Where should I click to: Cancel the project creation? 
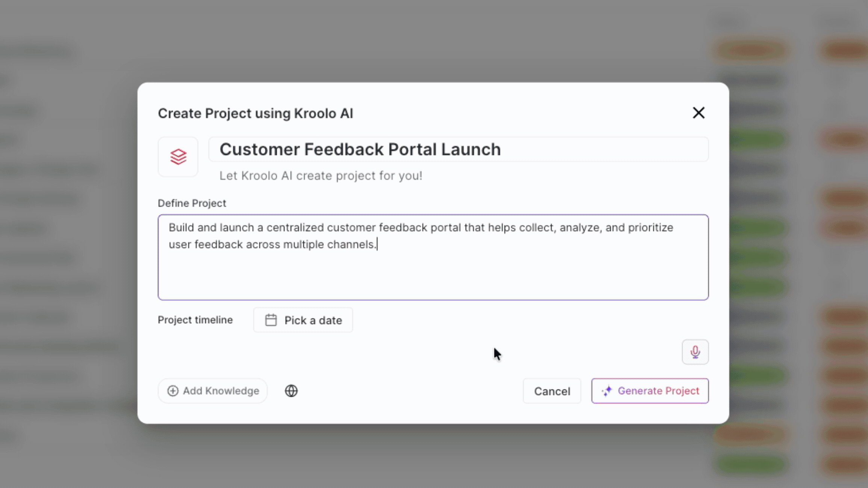pos(552,391)
